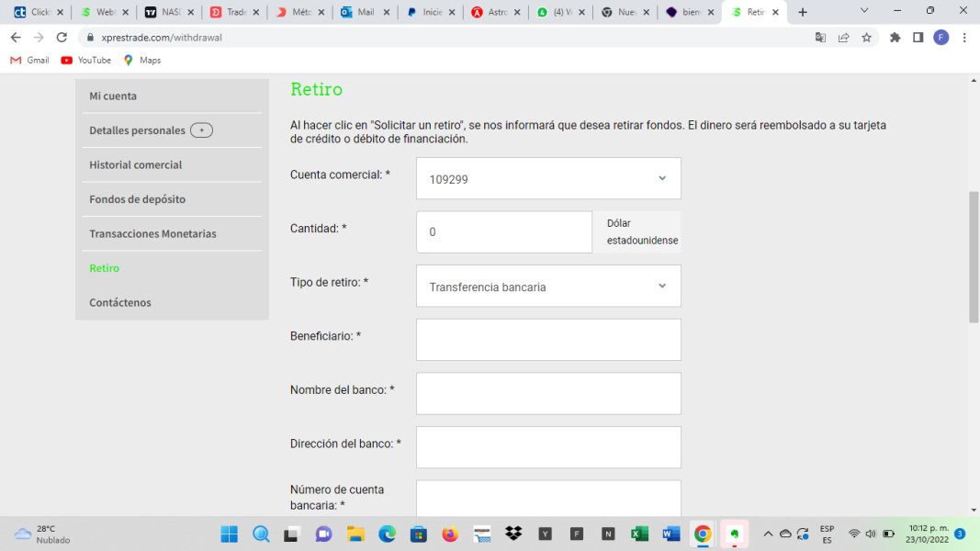Click the Cantidad amount input field

coord(503,232)
